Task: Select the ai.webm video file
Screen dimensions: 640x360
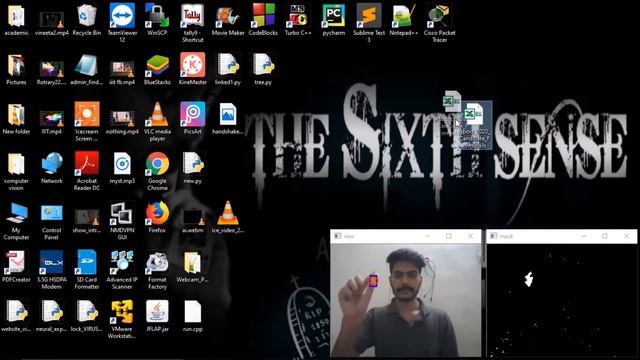Action: (x=193, y=220)
